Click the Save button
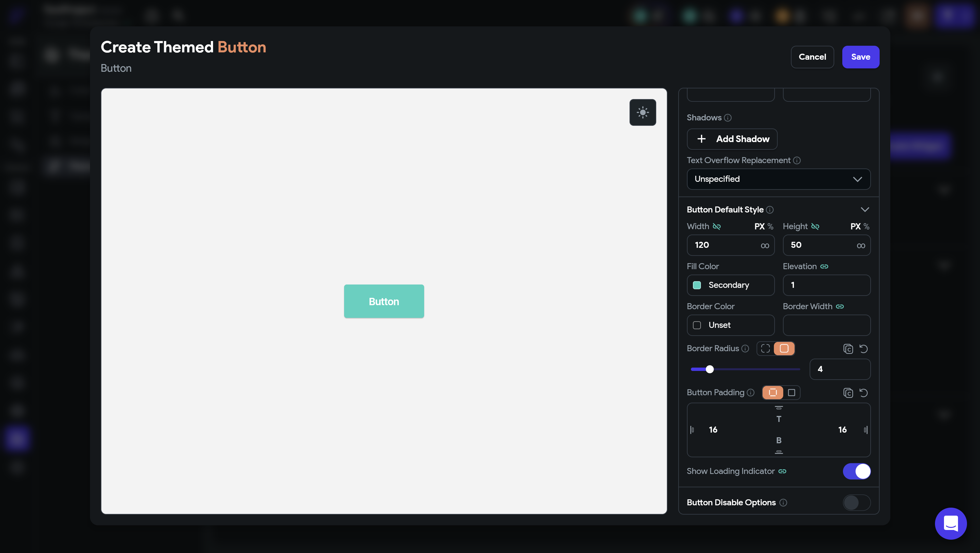 pyautogui.click(x=861, y=57)
